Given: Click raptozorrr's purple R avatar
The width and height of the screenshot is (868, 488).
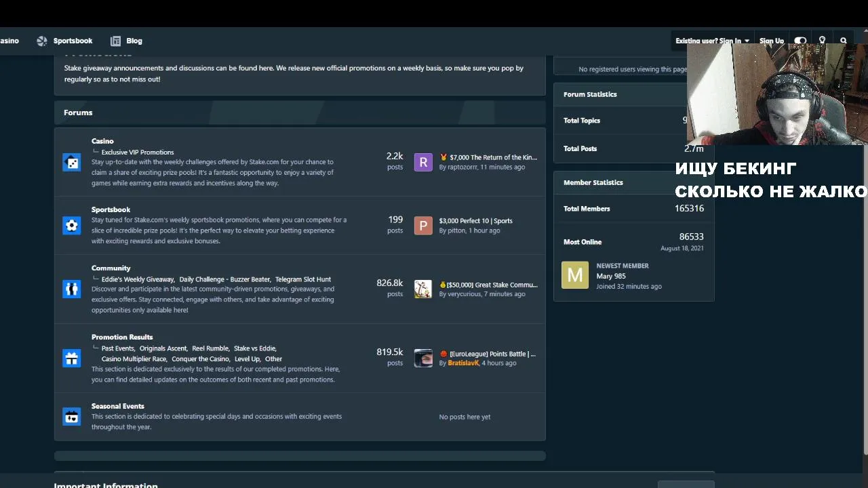Looking at the screenshot, I should click(x=423, y=162).
